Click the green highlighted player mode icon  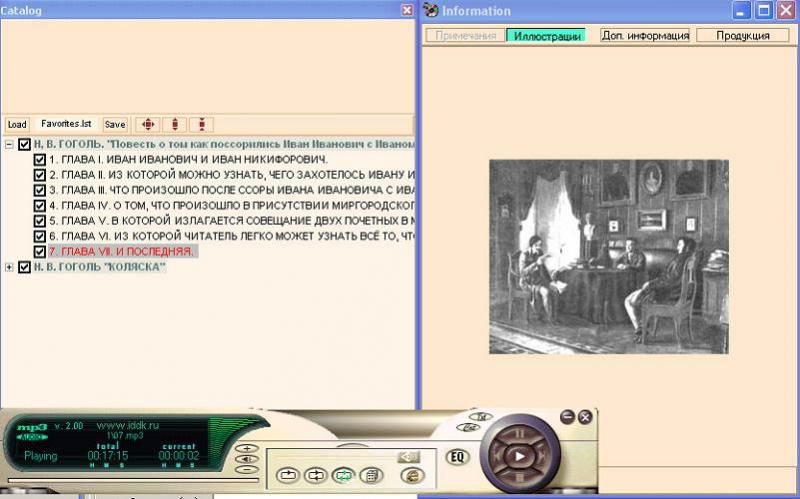tap(343, 476)
